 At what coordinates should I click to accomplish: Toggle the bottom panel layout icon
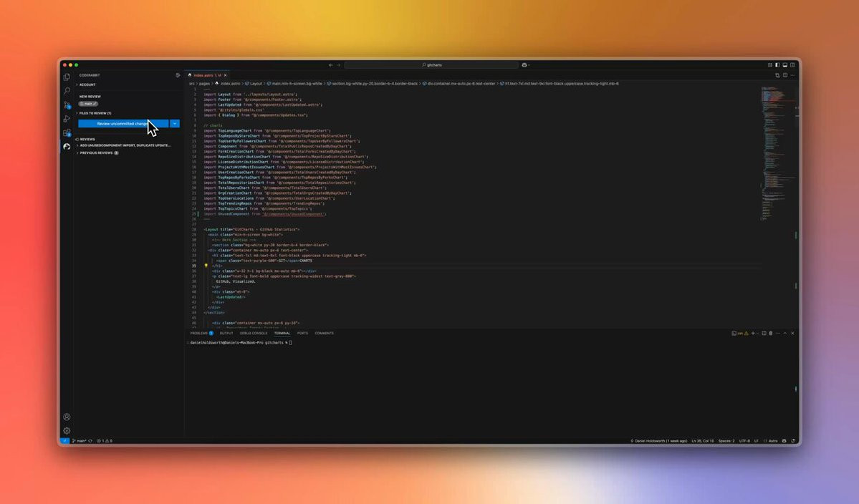[x=785, y=64]
